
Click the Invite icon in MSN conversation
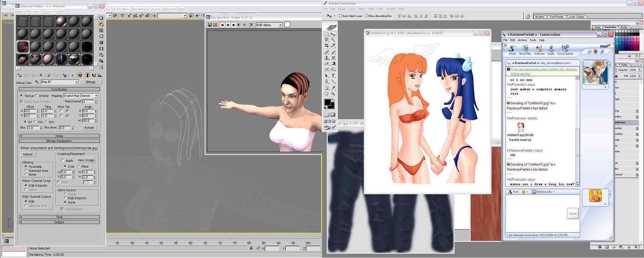(x=512, y=50)
